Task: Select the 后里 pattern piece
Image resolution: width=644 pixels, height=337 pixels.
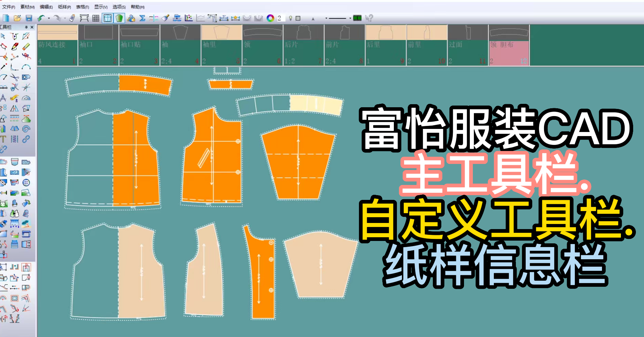Action: point(386,45)
